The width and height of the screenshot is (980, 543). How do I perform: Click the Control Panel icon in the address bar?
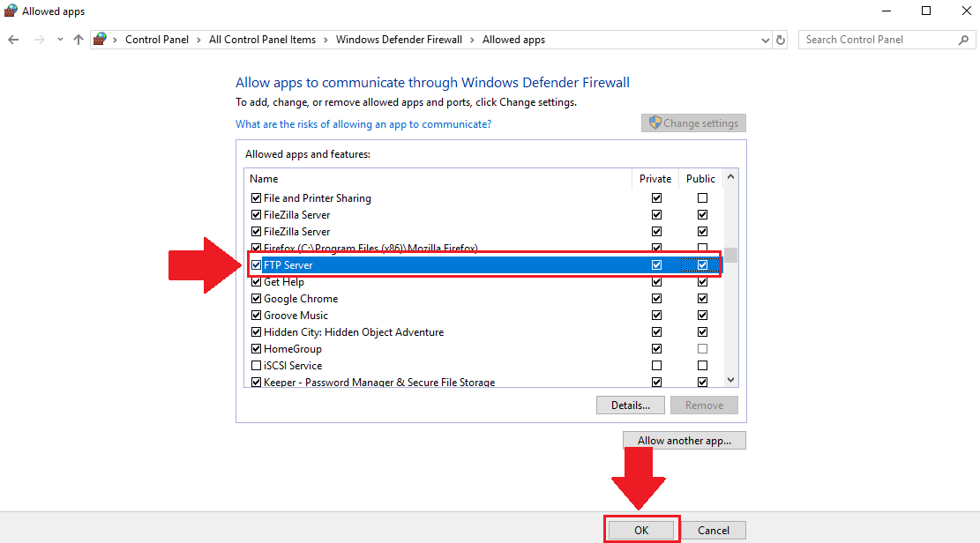(x=100, y=40)
